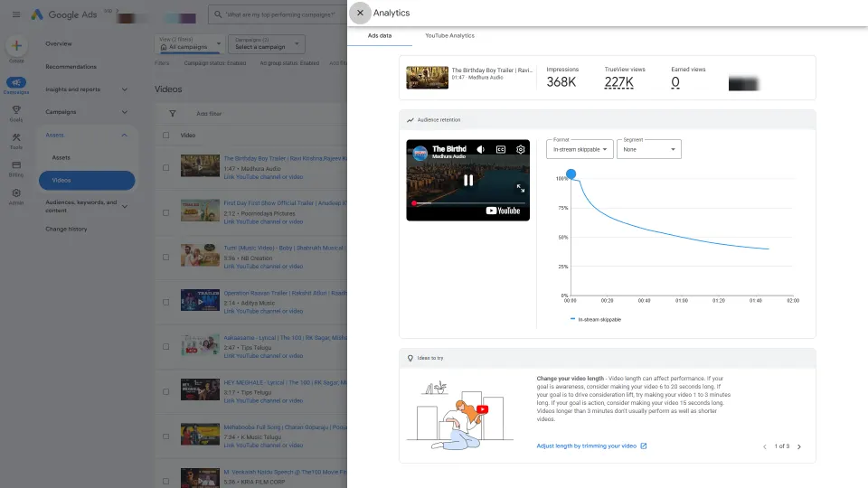Image resolution: width=868 pixels, height=488 pixels.
Task: Click the retention chart blue marker dot
Action: click(x=571, y=174)
